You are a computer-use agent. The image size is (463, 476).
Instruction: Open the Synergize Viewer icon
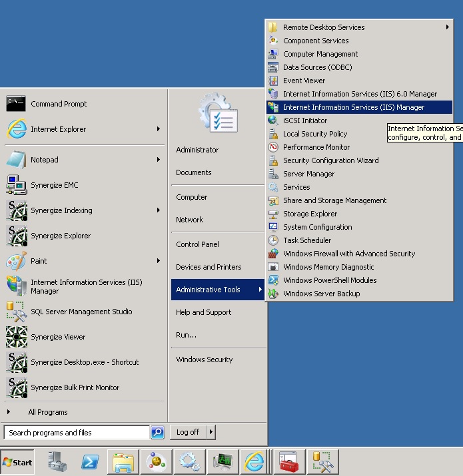click(17, 337)
